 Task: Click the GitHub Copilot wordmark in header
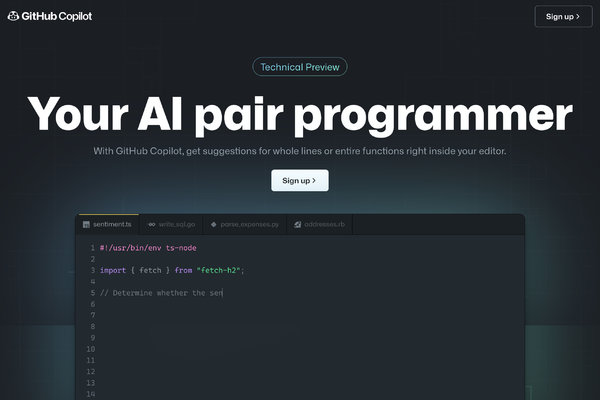(57, 16)
